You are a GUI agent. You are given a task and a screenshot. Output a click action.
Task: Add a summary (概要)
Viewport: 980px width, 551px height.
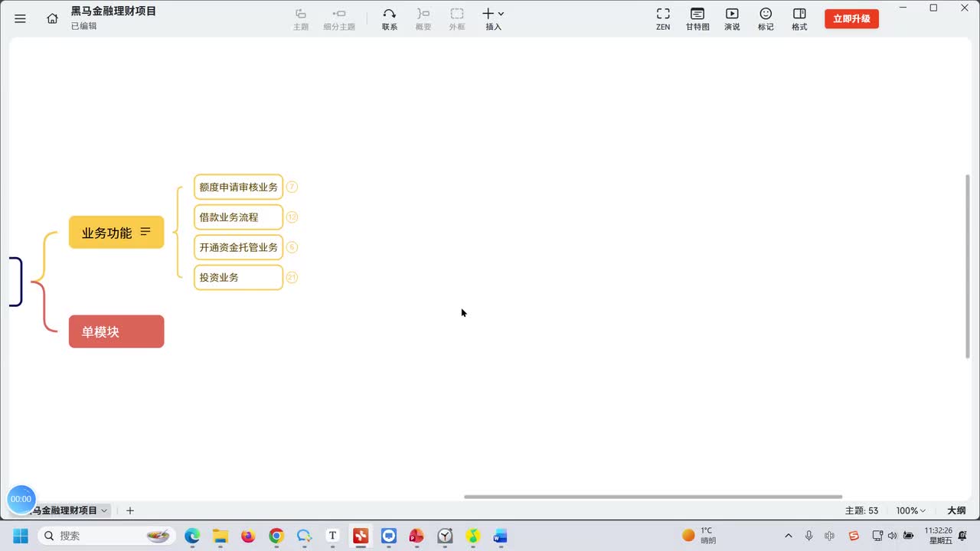click(423, 19)
